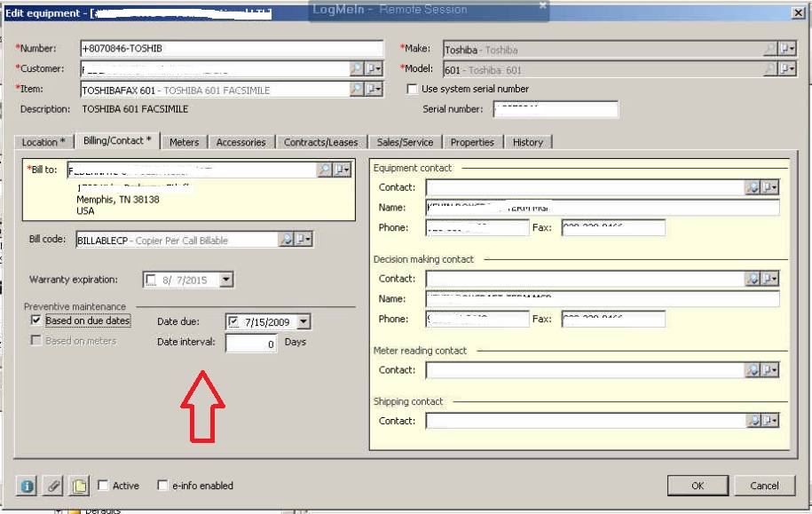The image size is (812, 514).
Task: Click the yellow notes icon button
Action: (x=79, y=486)
